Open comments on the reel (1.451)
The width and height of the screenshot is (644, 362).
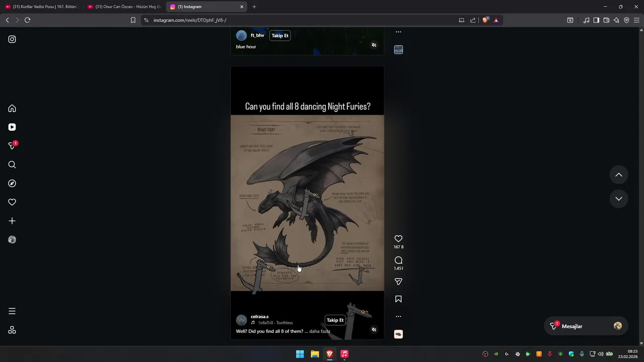[x=398, y=260]
